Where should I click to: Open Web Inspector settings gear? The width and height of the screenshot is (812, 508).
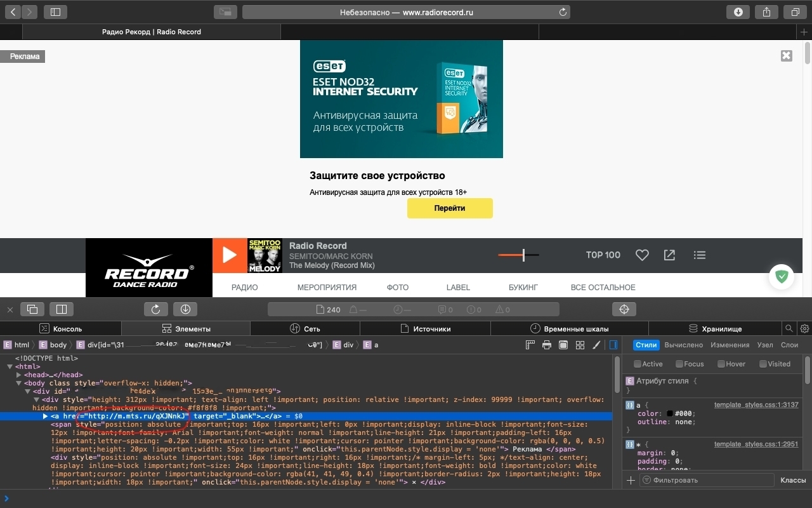tap(804, 328)
